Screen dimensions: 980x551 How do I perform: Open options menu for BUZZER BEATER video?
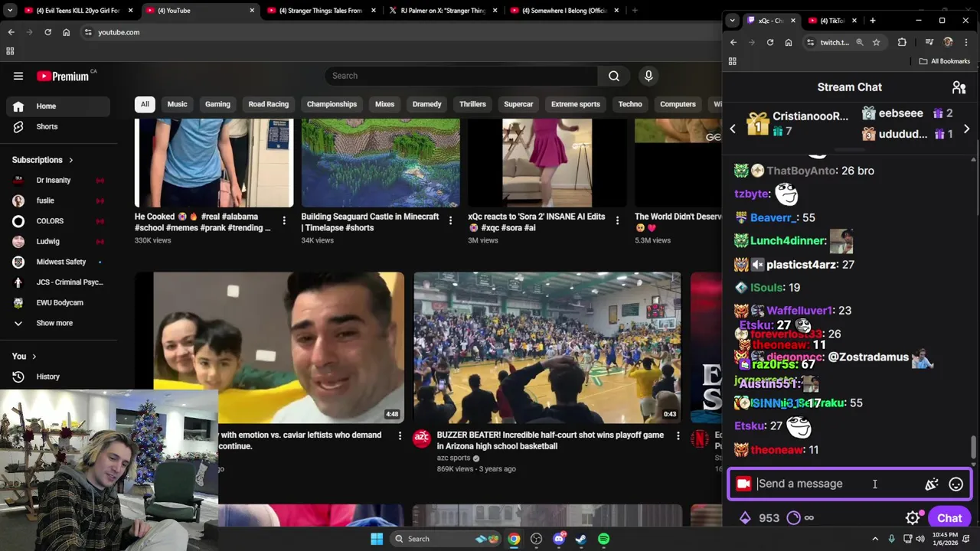click(x=678, y=435)
